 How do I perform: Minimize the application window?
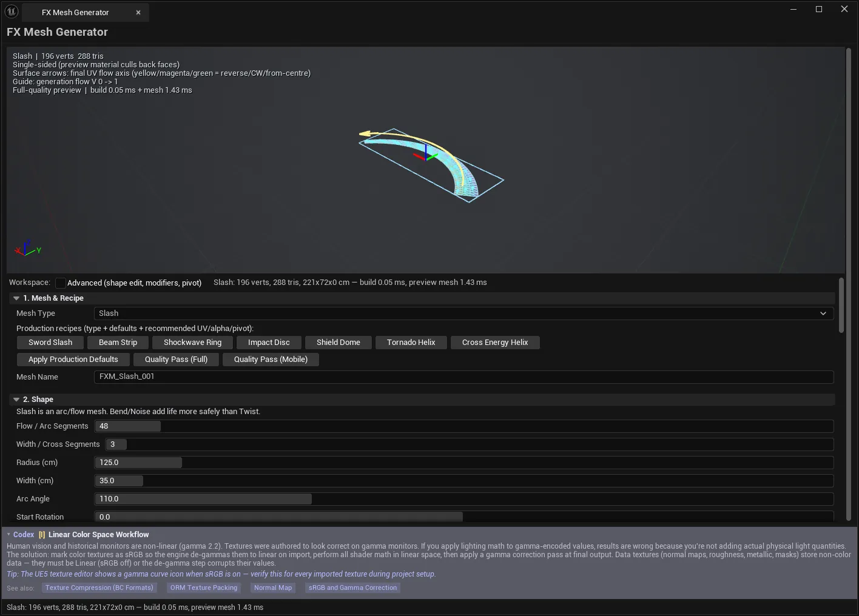793,9
